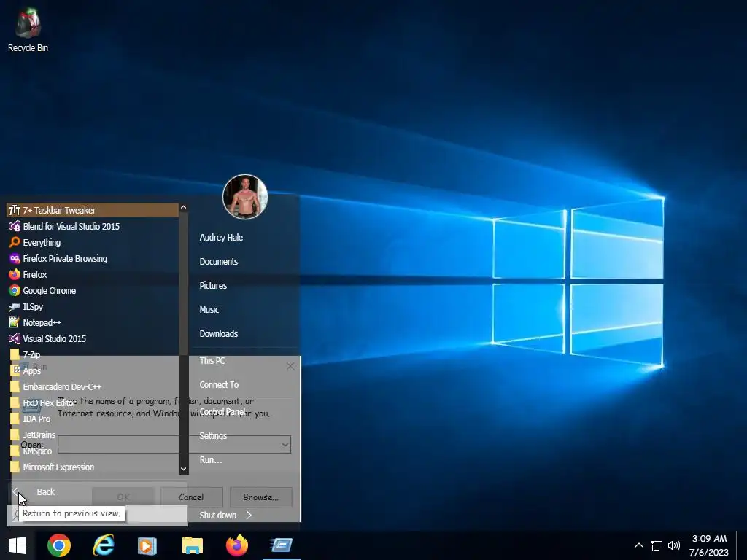
Task: Open the IDA Pro folder icon
Action: [x=15, y=419]
